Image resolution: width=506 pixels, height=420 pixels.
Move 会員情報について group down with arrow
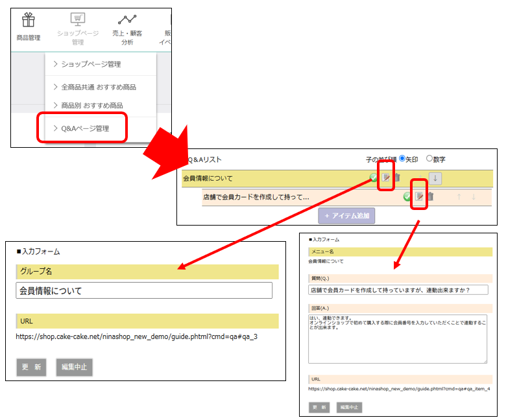coord(435,178)
